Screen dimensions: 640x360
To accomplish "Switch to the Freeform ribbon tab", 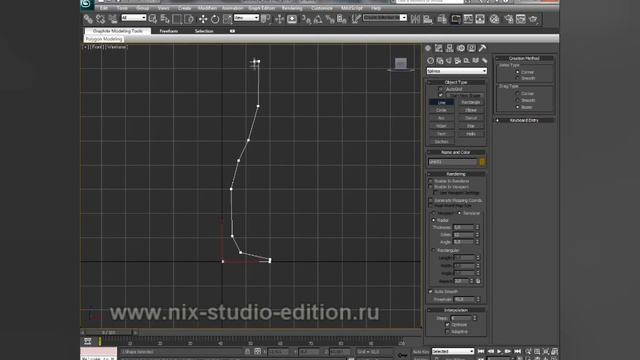I will click(x=169, y=31).
